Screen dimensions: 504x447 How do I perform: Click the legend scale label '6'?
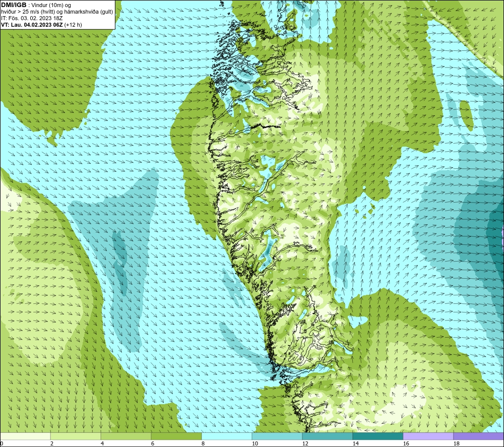(x=152, y=443)
